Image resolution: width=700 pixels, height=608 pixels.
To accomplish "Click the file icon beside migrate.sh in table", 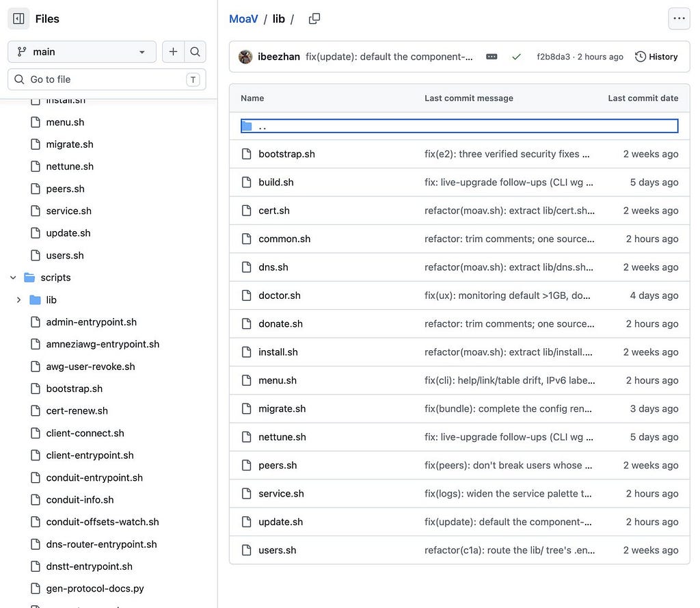I will click(246, 409).
